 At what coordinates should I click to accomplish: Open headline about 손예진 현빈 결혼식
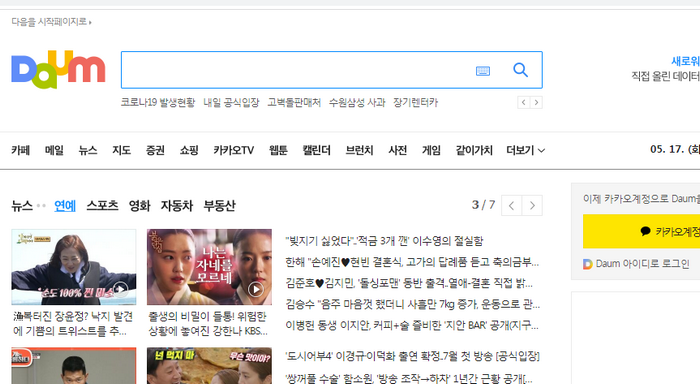pyautogui.click(x=412, y=262)
